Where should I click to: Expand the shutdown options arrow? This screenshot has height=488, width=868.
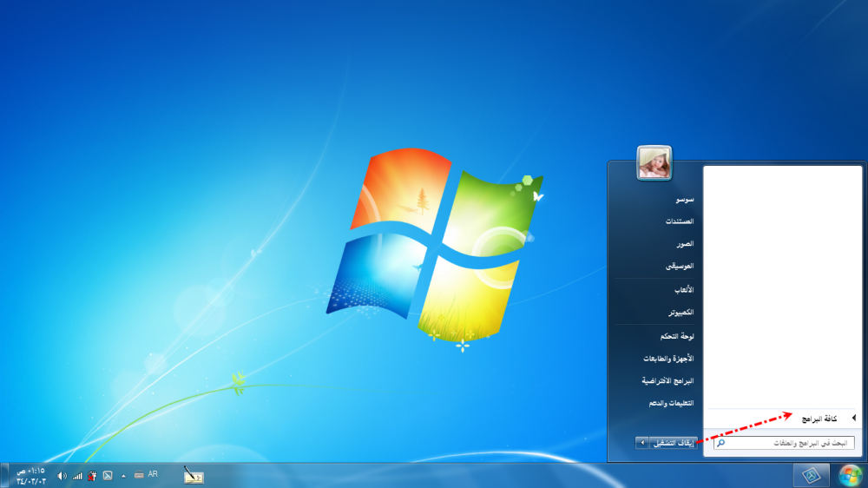tap(641, 443)
